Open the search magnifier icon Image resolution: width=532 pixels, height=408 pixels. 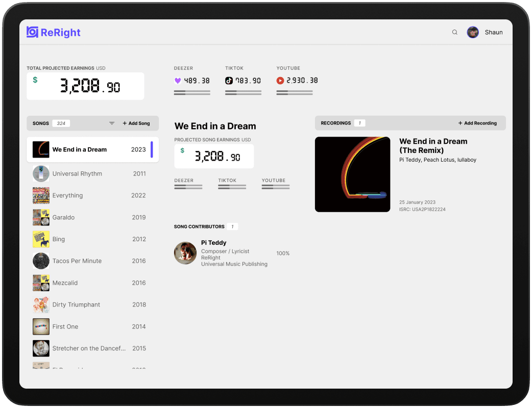pyautogui.click(x=454, y=32)
